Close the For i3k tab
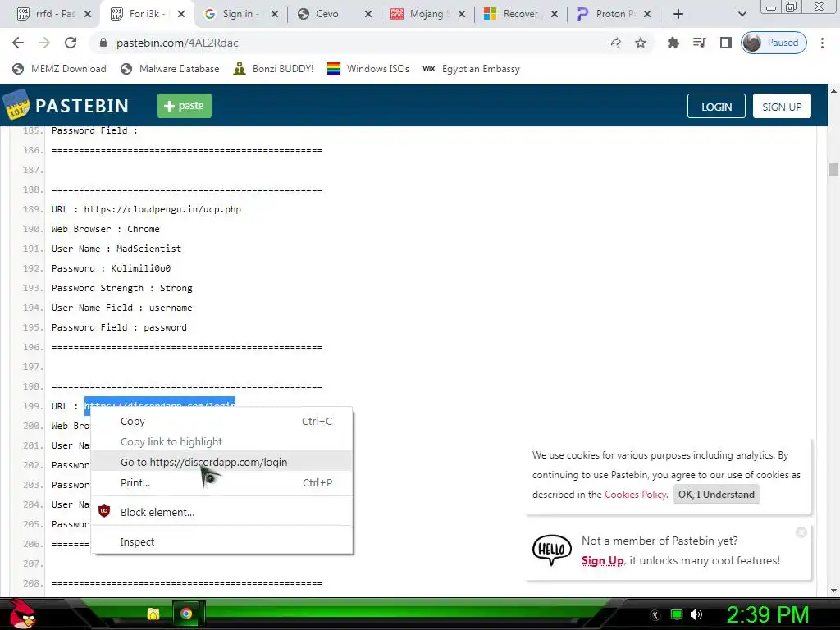Viewport: 840px width, 630px height. coord(181,14)
